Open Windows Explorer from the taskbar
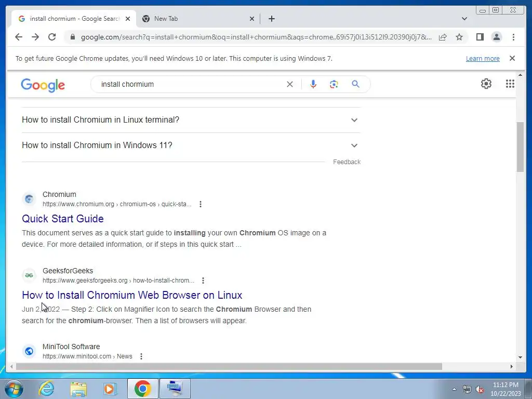 tap(78, 389)
